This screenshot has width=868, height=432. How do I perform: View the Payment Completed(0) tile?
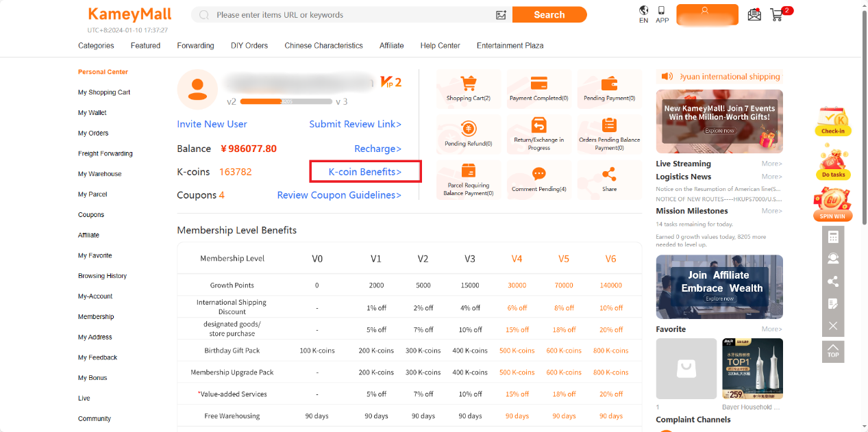[539, 89]
